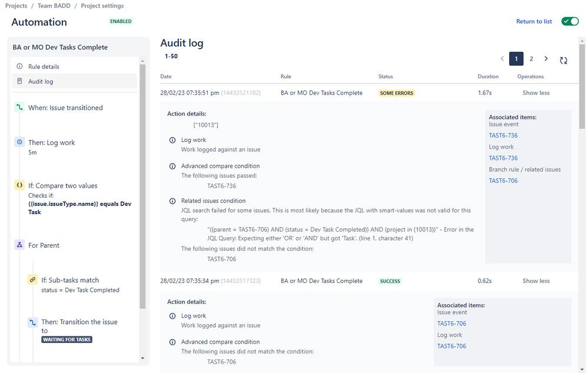Click info icon beside first Advanced compare condition
The image size is (588, 373).
pos(172,166)
